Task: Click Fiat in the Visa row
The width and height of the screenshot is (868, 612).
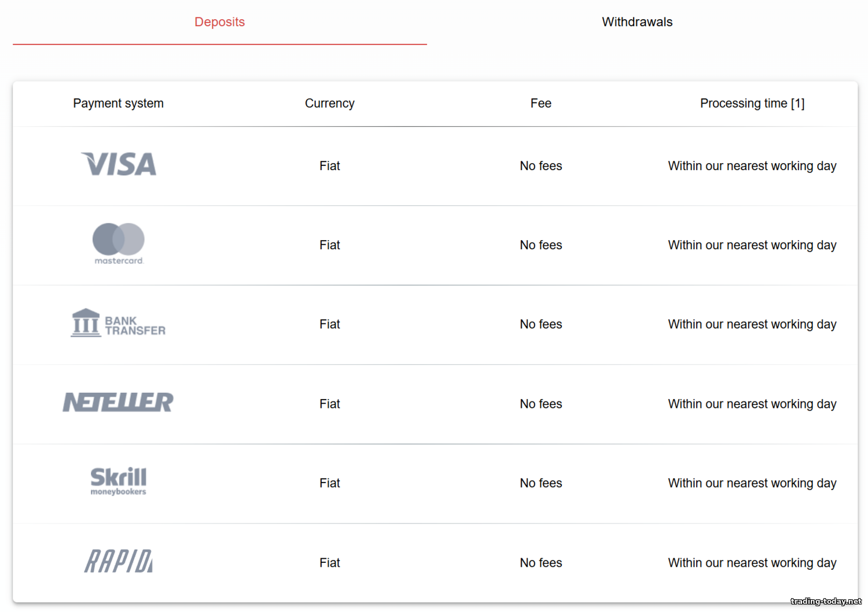Action: click(329, 166)
